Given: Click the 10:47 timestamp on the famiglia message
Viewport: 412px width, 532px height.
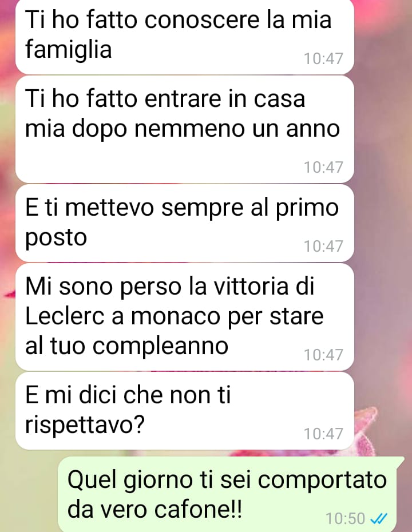Looking at the screenshot, I should pyautogui.click(x=323, y=58).
